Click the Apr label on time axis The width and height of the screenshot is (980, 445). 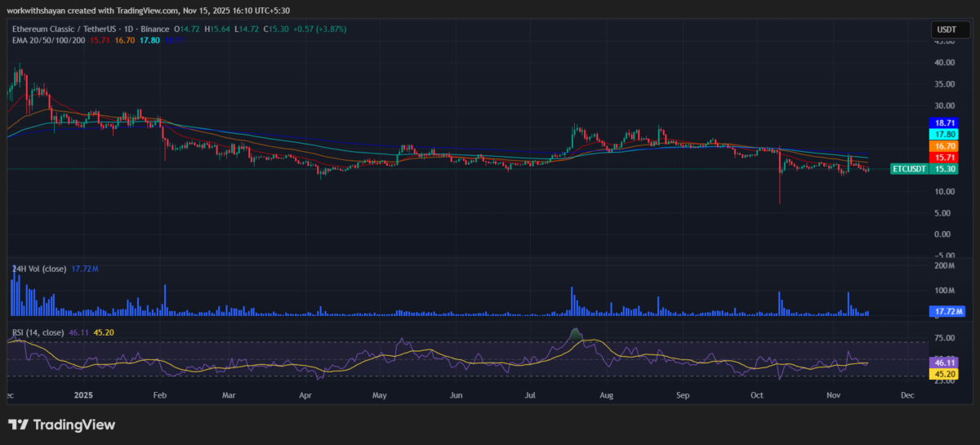click(306, 394)
